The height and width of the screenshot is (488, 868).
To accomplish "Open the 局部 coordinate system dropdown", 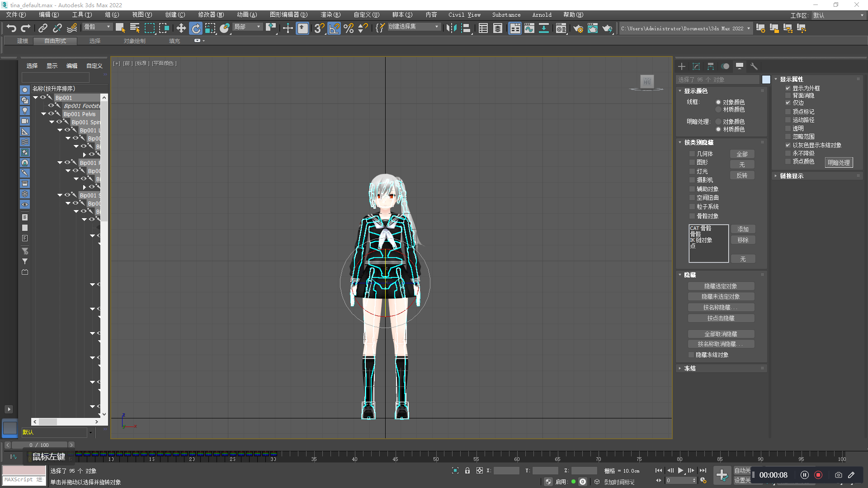I will [258, 27].
